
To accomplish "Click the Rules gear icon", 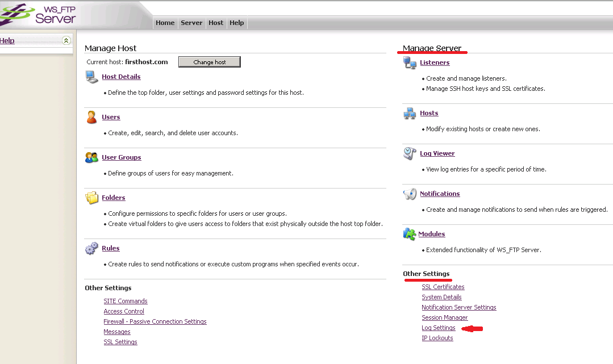I will 91,248.
